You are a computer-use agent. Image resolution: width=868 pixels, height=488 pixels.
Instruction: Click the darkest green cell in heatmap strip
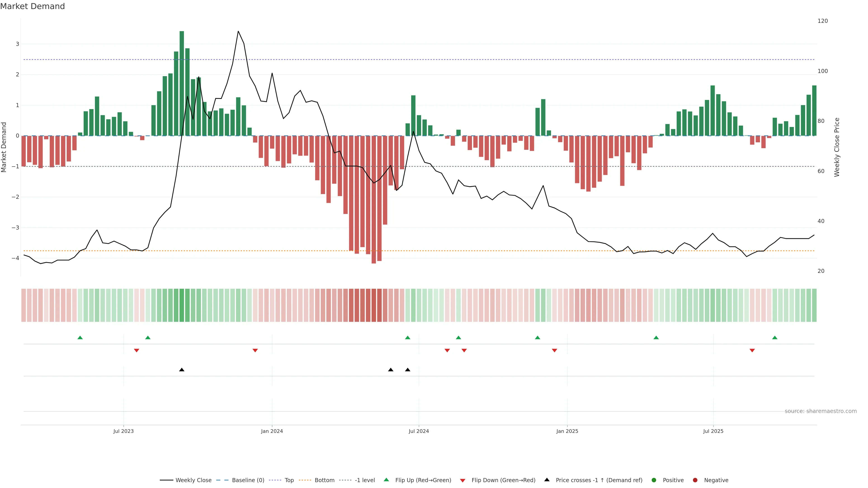[182, 305]
